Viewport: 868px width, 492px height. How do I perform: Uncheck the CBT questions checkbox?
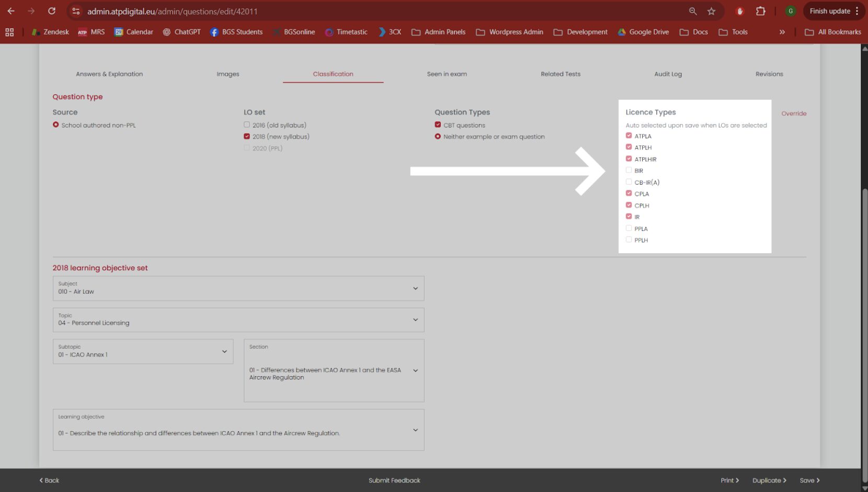[438, 125]
